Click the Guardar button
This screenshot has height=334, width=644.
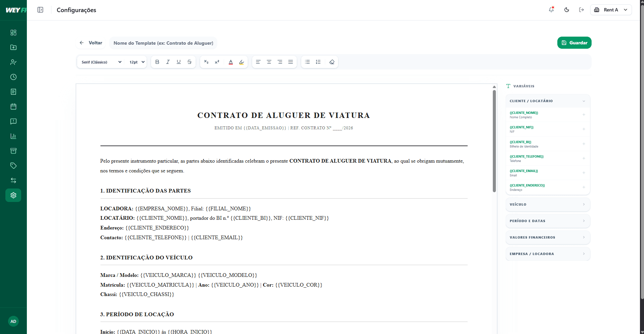[x=574, y=43]
